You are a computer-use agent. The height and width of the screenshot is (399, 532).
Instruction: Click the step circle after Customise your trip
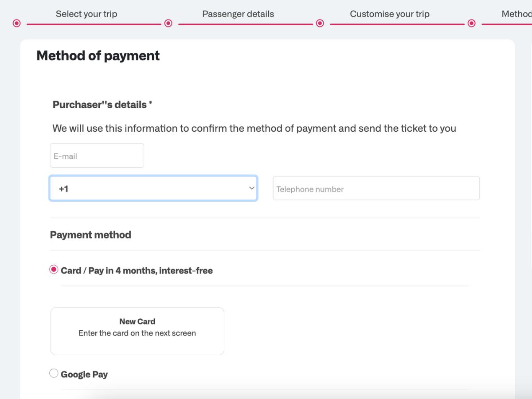471,23
